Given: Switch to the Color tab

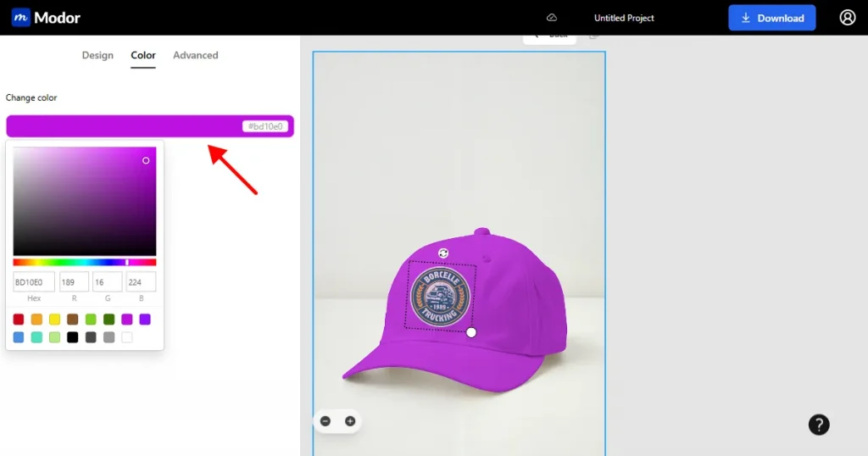Looking at the screenshot, I should pos(142,55).
